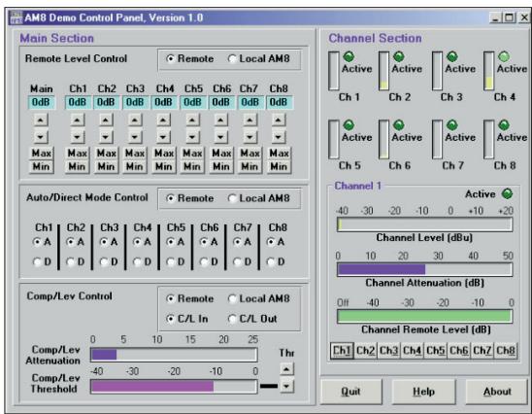The height and width of the screenshot is (414, 532).
Task: Open the About button
Action: pos(497,392)
